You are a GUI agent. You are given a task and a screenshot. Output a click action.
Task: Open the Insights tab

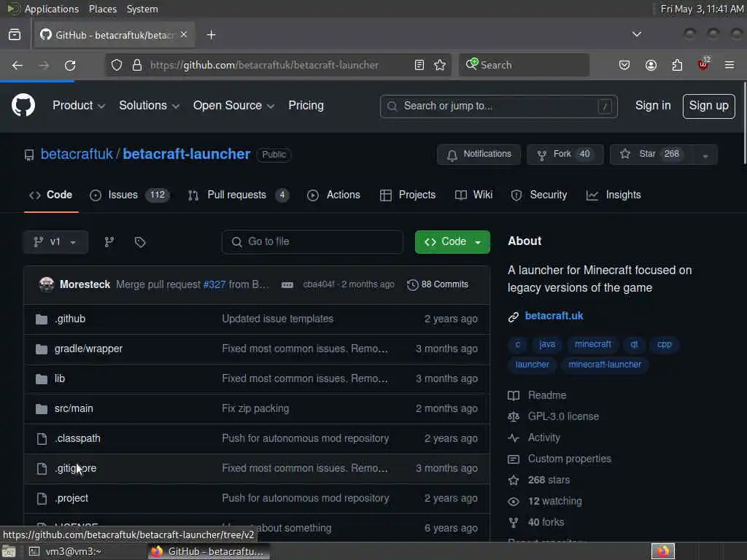point(614,195)
